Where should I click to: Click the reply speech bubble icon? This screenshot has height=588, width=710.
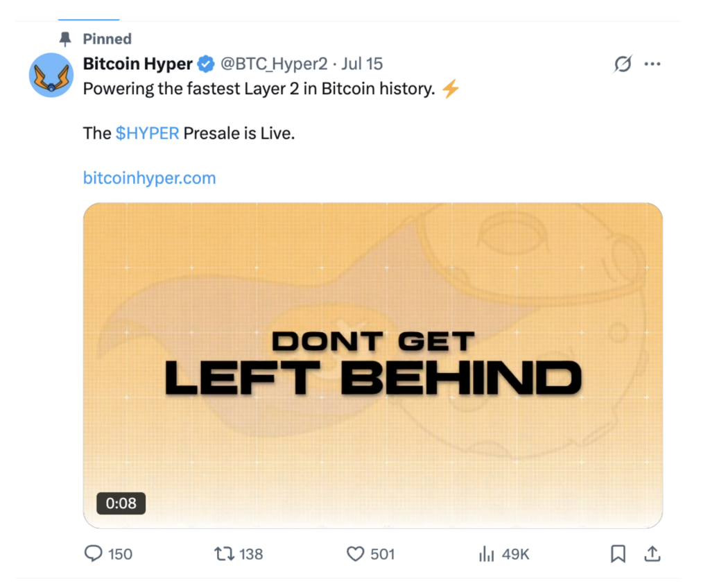pyautogui.click(x=93, y=553)
